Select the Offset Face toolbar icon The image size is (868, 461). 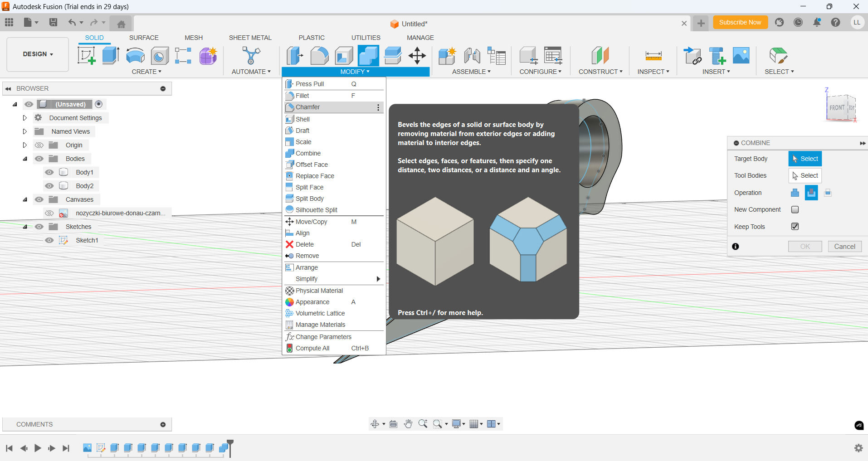tap(393, 56)
